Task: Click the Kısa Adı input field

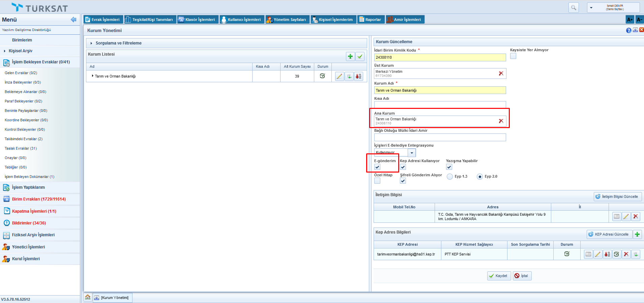Action: point(440,104)
